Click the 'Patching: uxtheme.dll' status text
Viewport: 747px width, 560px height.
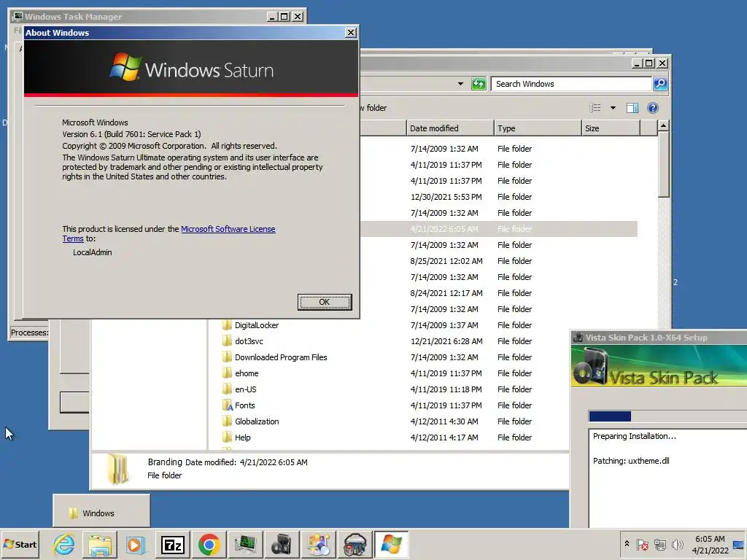coord(631,461)
